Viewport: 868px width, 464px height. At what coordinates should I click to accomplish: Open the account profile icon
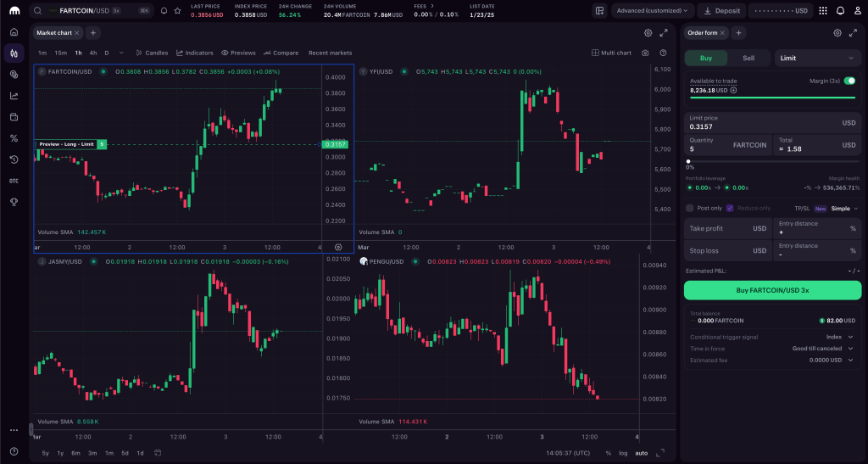pos(856,11)
